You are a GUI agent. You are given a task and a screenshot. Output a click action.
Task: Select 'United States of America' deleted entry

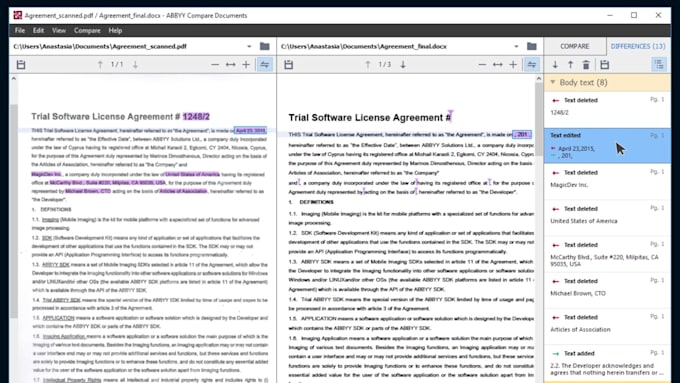pyautogui.click(x=607, y=218)
